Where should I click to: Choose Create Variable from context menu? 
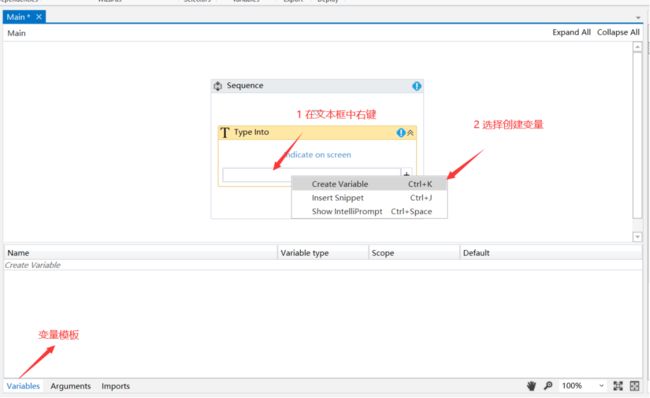369,184
